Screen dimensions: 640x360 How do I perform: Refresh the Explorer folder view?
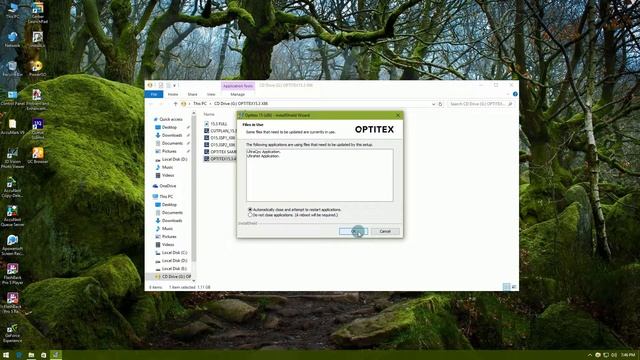click(x=440, y=104)
